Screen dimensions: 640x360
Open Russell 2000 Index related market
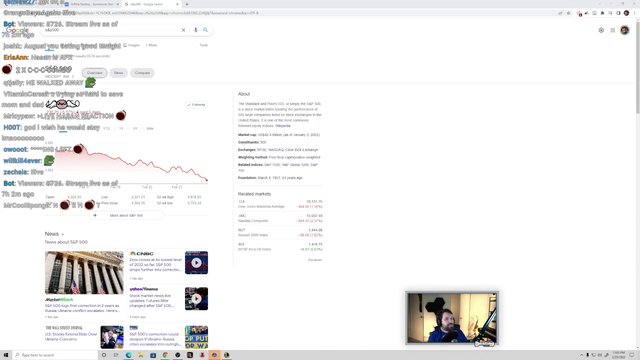(x=280, y=233)
